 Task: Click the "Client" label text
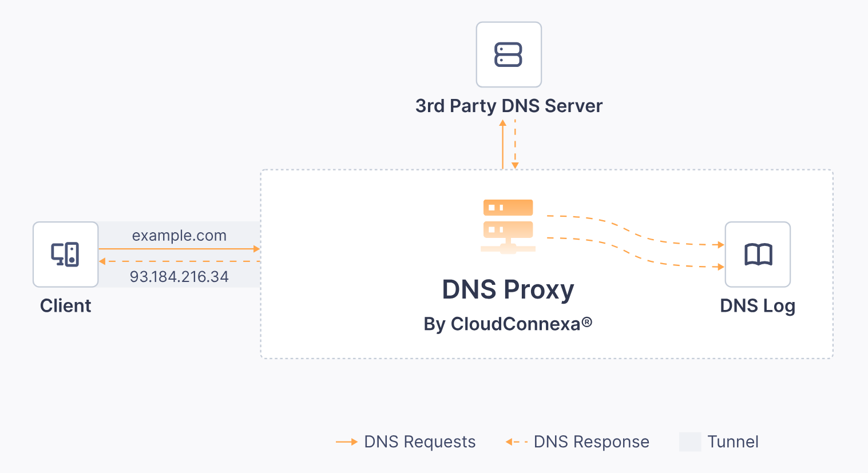66,306
